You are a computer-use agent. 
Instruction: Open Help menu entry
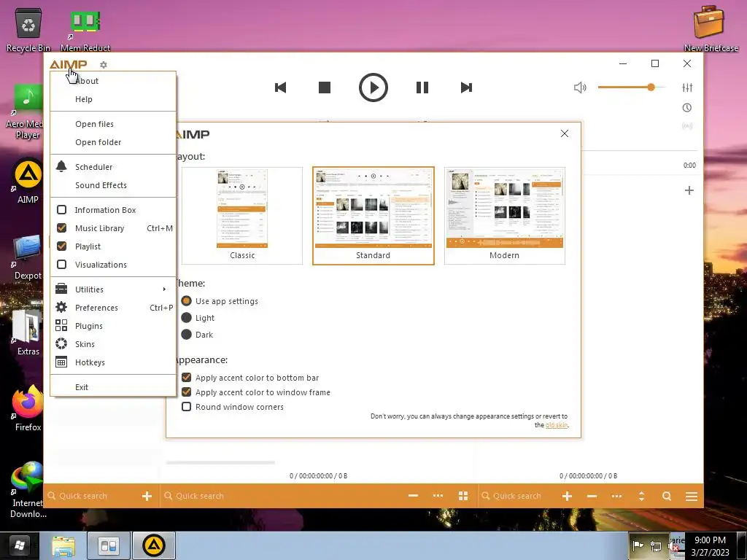[x=84, y=99]
